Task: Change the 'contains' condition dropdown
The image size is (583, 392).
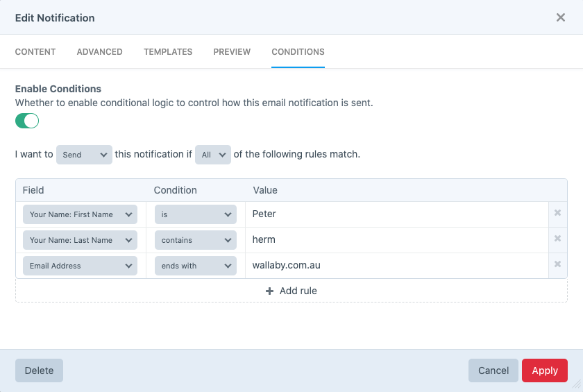Action: click(196, 240)
